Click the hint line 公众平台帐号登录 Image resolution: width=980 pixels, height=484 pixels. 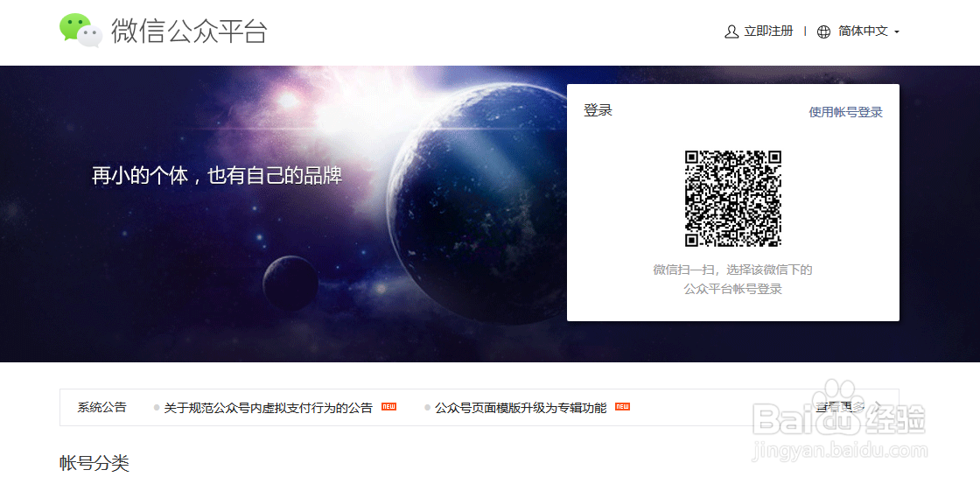coord(733,289)
